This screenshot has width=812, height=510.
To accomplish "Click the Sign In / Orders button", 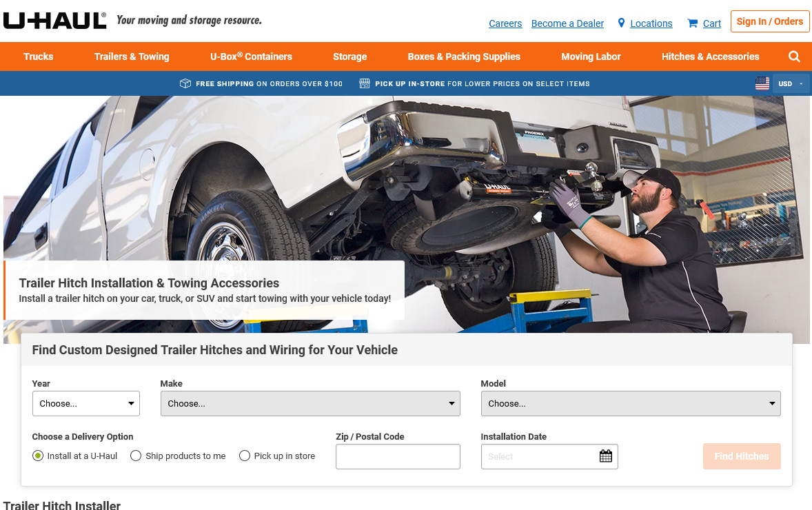I will click(769, 21).
